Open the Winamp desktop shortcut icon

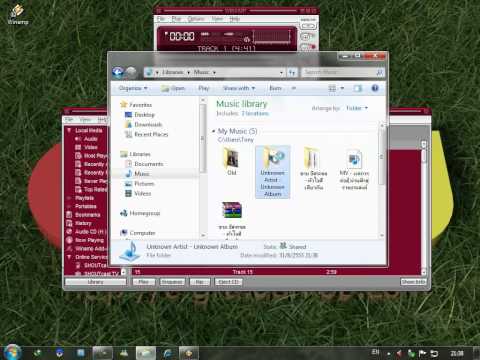click(17, 14)
